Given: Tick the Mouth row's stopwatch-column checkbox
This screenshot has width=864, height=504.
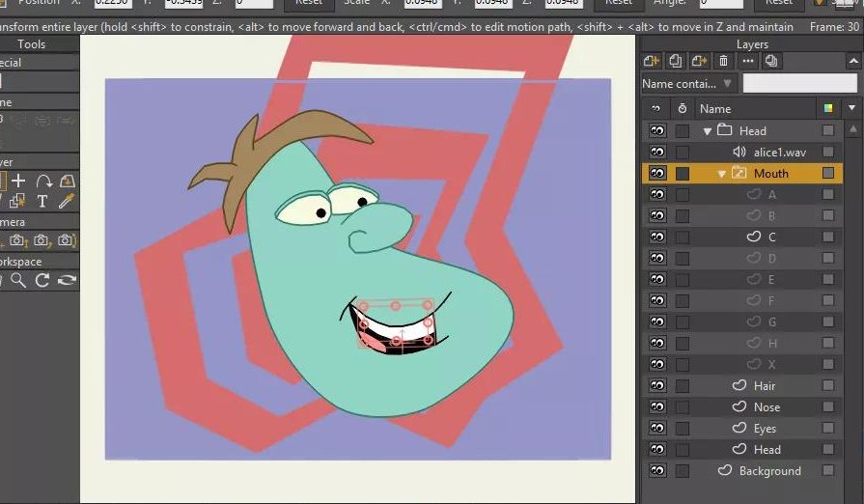Looking at the screenshot, I should tap(683, 174).
